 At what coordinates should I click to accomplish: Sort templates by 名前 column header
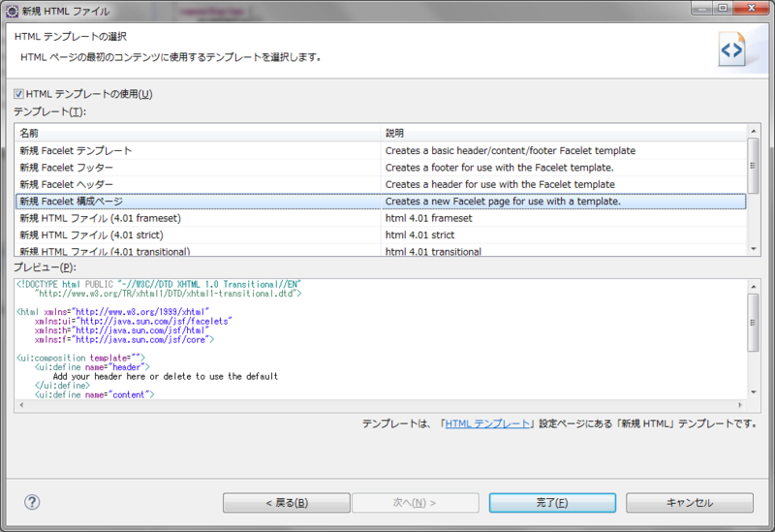(198, 133)
